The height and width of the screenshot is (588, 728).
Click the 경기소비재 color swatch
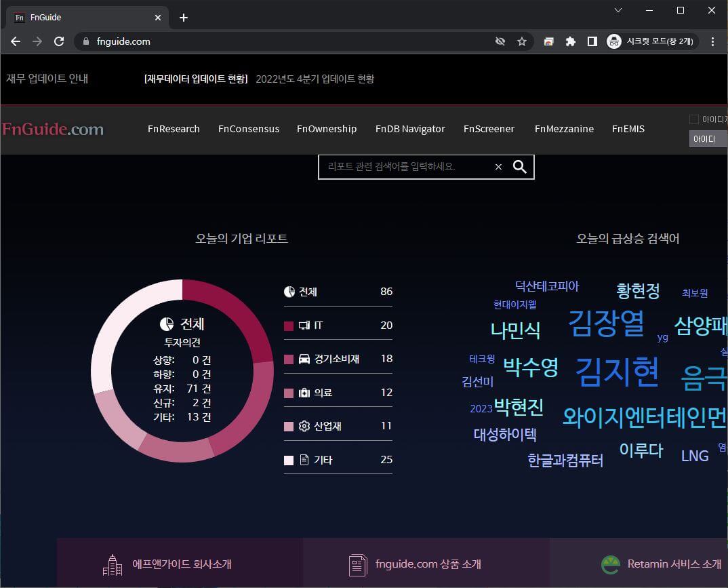coord(289,359)
